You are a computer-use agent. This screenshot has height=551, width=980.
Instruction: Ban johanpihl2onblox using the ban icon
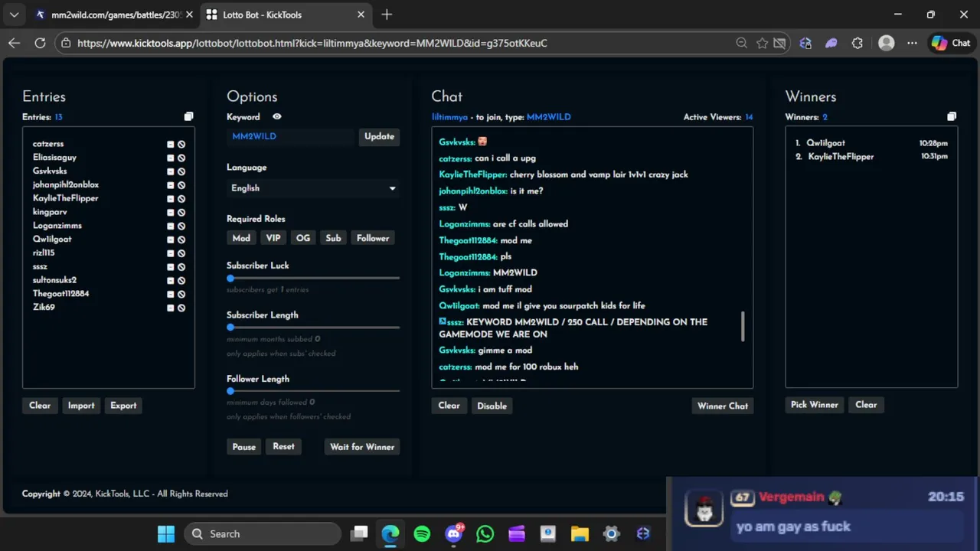click(x=181, y=185)
